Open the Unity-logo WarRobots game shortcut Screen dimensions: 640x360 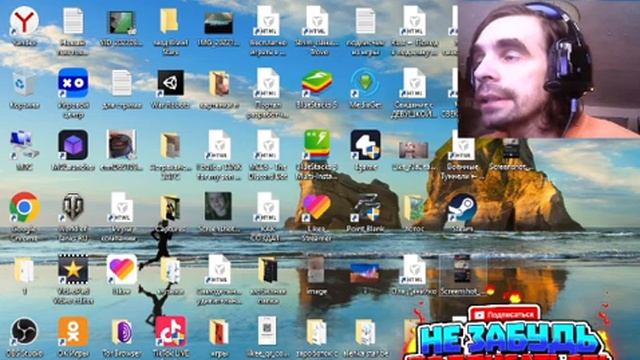tap(171, 83)
